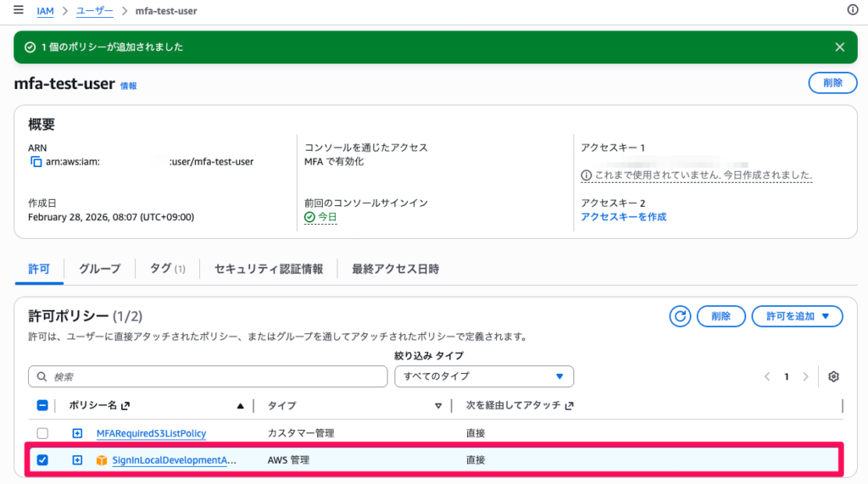Refresh the permissions policies list
Image resolution: width=868 pixels, height=484 pixels.
pos(680,316)
